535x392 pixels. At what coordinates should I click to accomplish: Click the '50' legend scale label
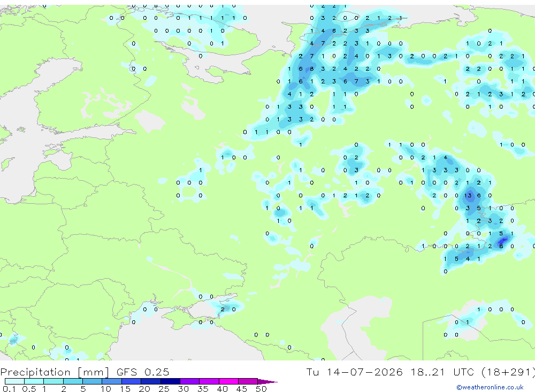tap(261, 389)
